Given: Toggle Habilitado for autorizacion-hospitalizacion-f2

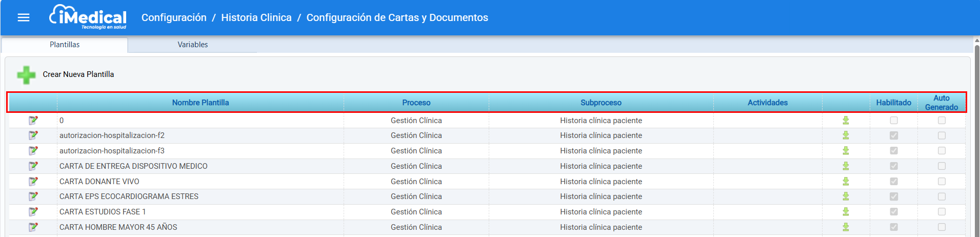Looking at the screenshot, I should point(894,135).
